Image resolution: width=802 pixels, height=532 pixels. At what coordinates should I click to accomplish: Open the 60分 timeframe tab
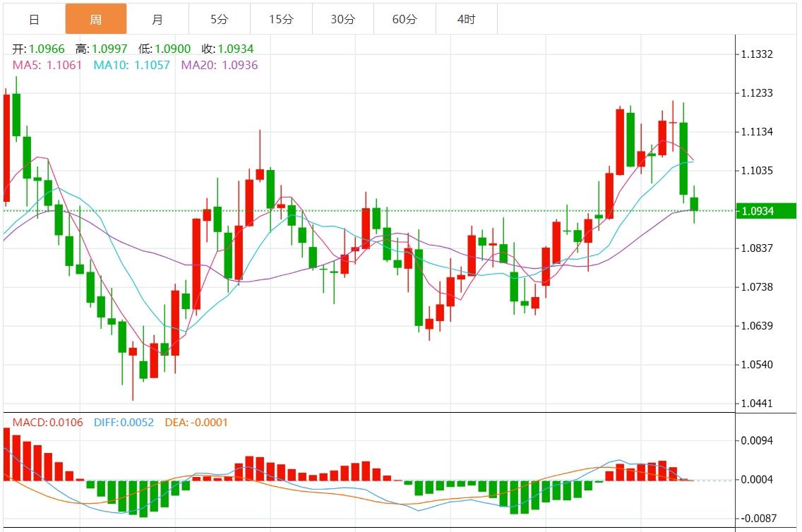405,19
